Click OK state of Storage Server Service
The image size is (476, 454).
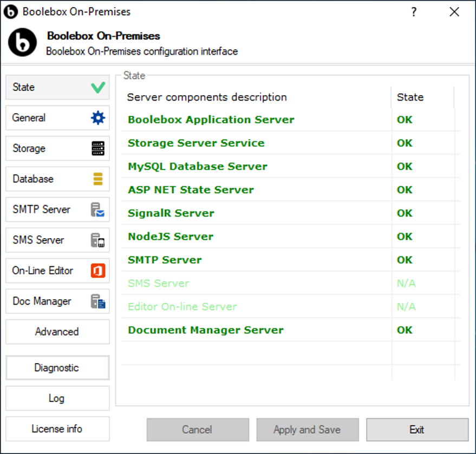(405, 143)
